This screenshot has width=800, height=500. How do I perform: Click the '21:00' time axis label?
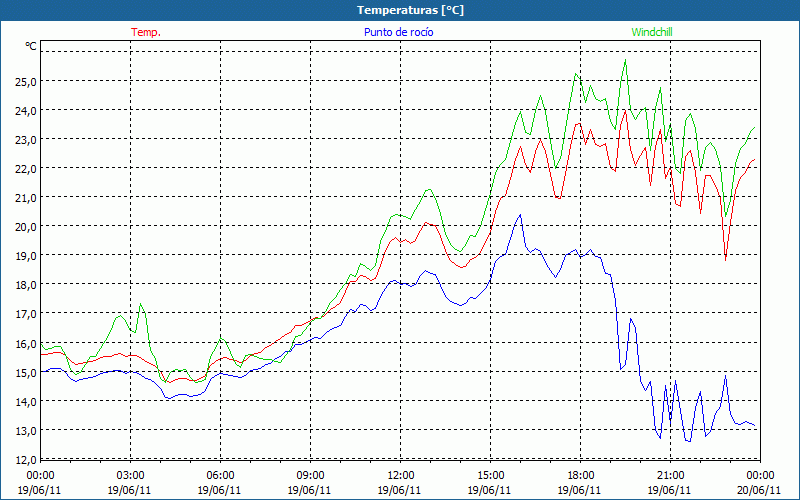pos(670,476)
